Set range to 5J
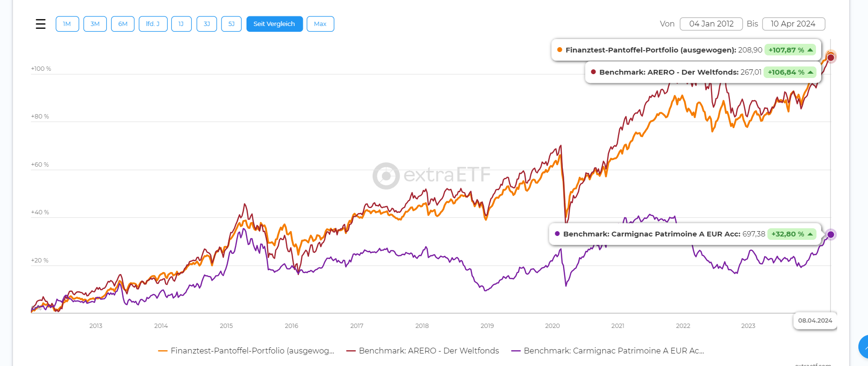Screen dimensions: 868x366 coord(232,24)
